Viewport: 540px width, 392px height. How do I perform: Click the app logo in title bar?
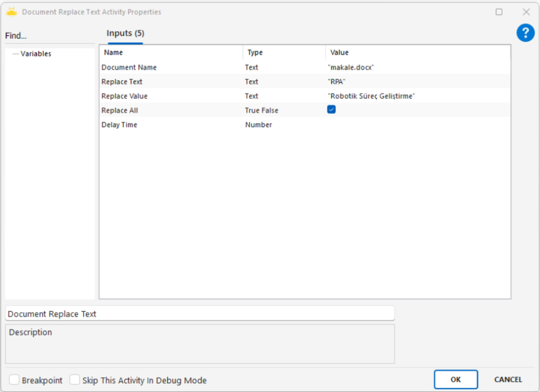(x=12, y=12)
